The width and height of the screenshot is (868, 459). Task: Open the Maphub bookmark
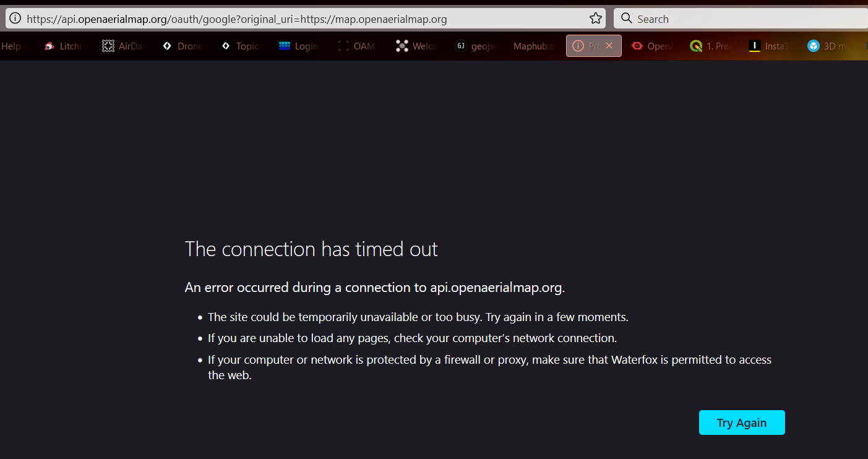533,45
